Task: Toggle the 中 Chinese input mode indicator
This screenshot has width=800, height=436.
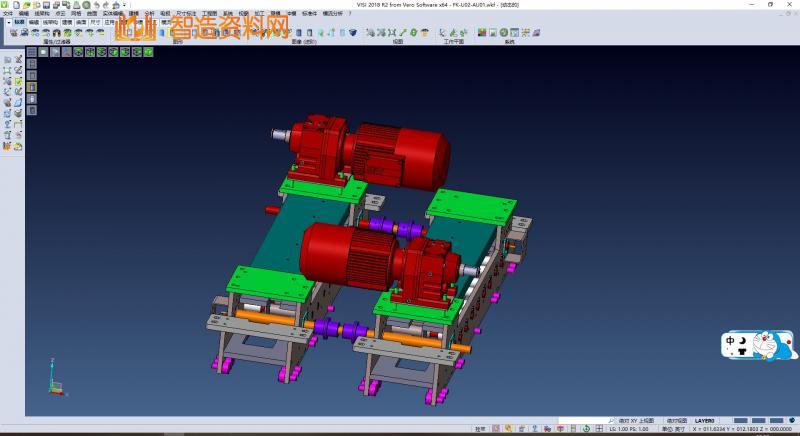Action: pyautogui.click(x=731, y=340)
